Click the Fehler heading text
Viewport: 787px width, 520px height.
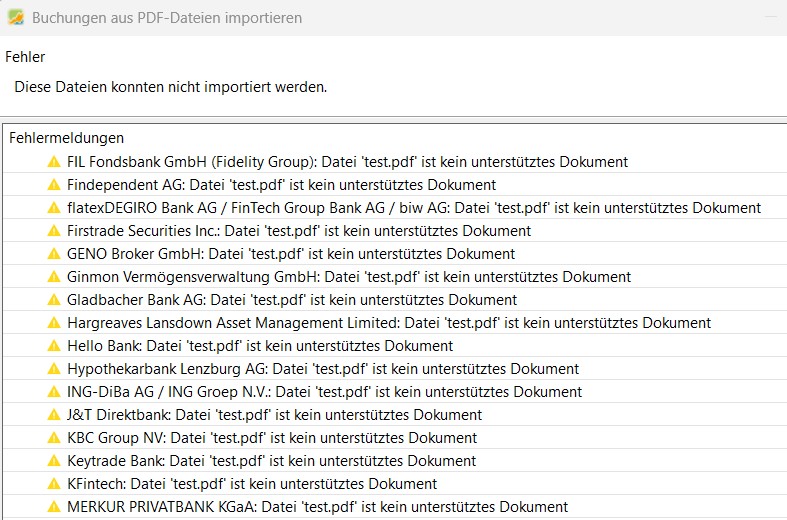click(25, 57)
